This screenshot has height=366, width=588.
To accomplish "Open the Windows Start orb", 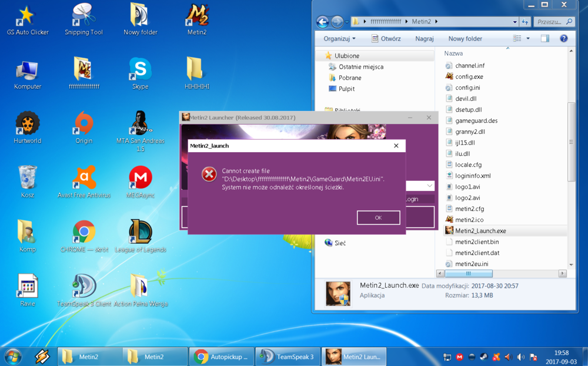I will tap(12, 356).
